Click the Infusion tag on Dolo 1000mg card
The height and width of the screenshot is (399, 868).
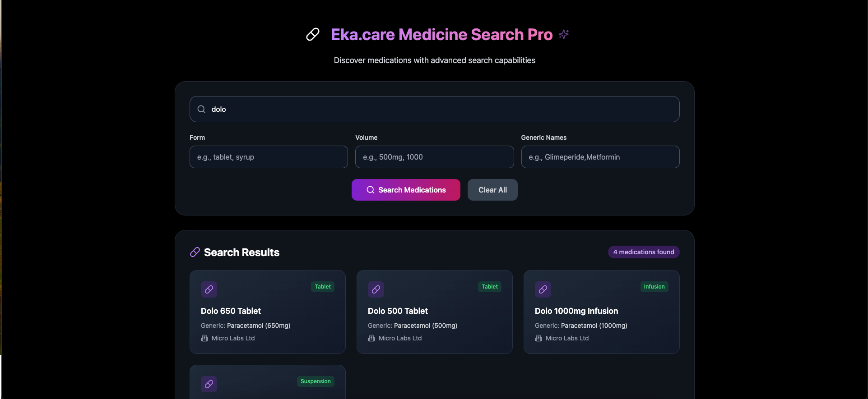654,287
